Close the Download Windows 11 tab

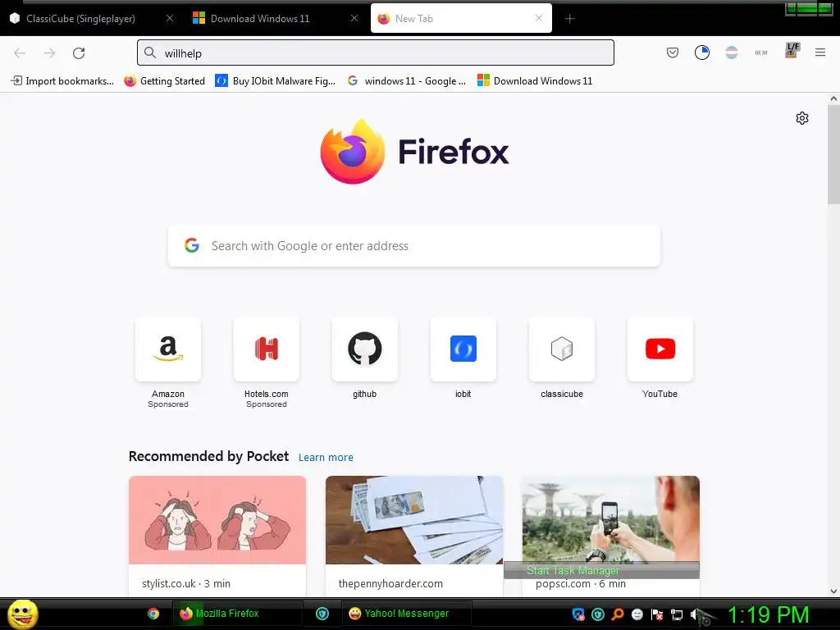pos(354,18)
